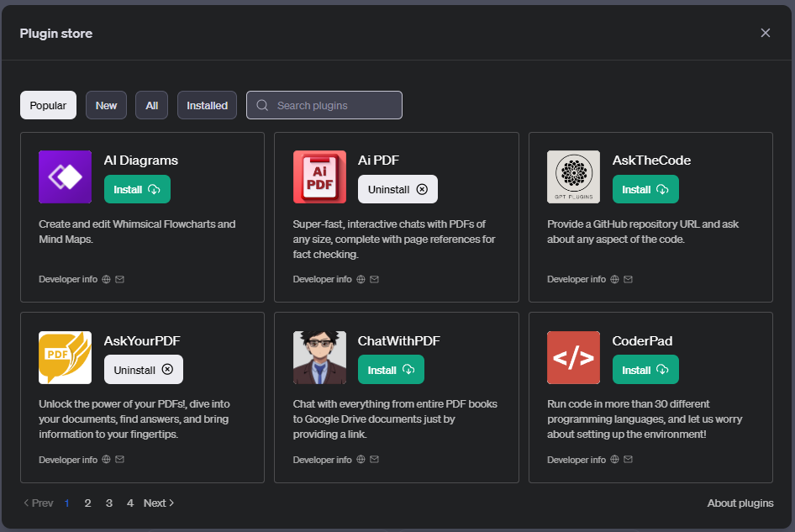
Task: Click the CoderPad title text
Action: [642, 341]
